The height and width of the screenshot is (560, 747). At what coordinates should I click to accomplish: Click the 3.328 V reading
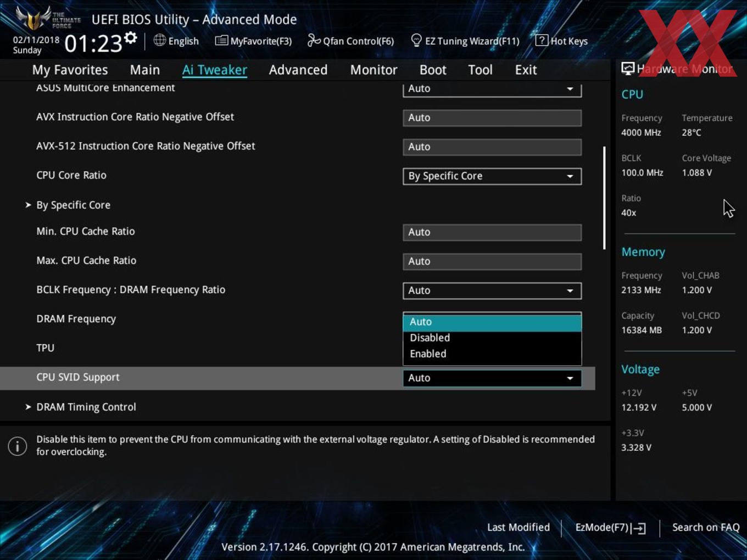(637, 447)
